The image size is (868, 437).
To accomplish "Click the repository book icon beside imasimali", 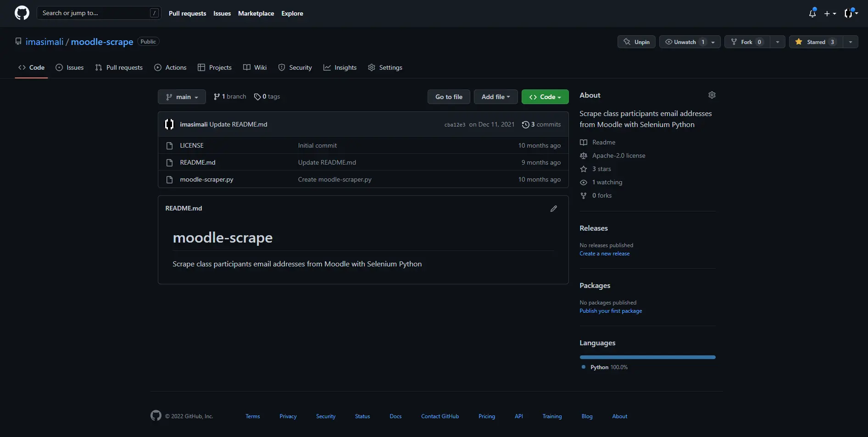I will click(x=18, y=41).
